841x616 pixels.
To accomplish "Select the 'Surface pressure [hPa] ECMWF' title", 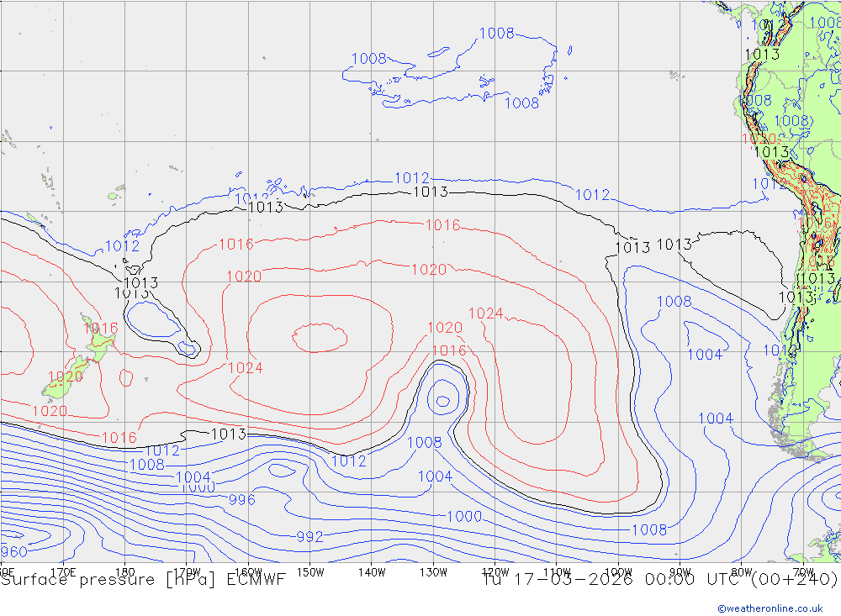I will tap(143, 580).
